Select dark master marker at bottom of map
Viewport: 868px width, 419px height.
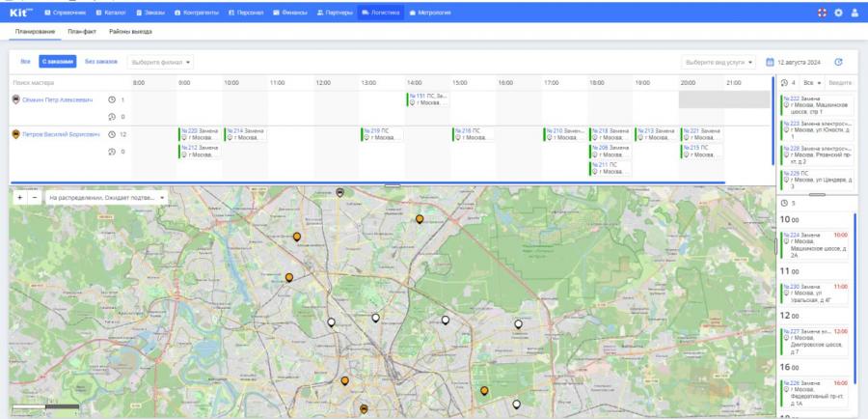click(x=364, y=409)
